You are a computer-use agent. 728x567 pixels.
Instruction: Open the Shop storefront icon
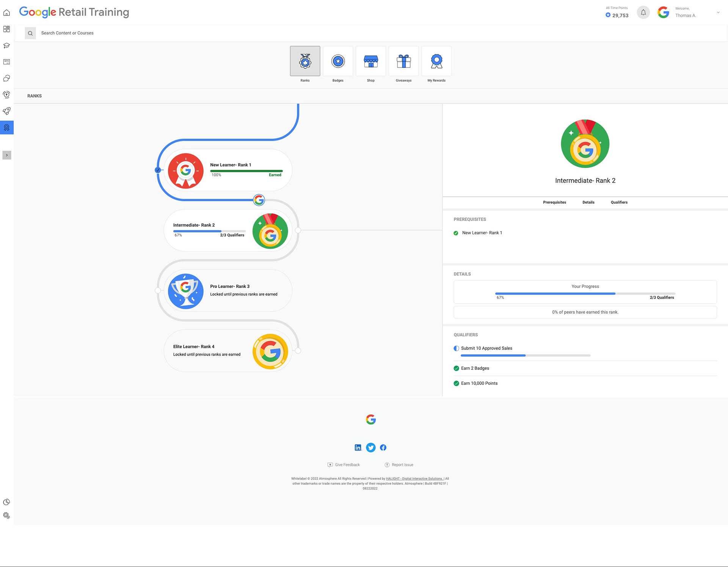[370, 61]
